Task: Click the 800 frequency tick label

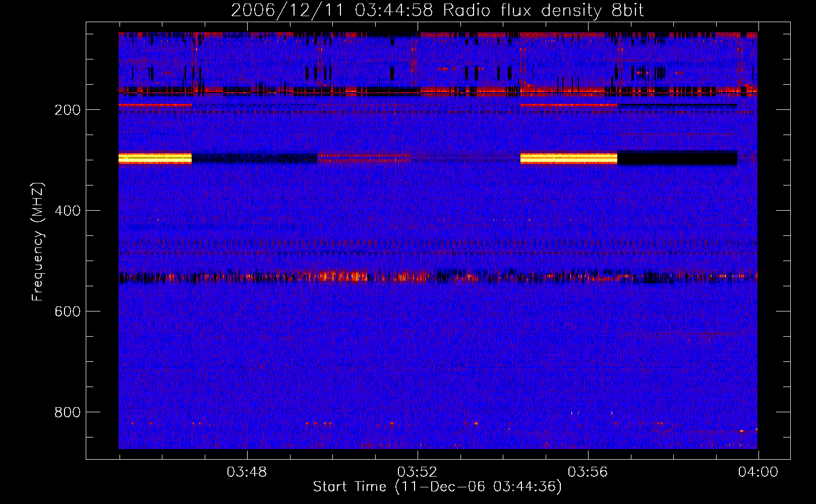Action: tap(67, 412)
